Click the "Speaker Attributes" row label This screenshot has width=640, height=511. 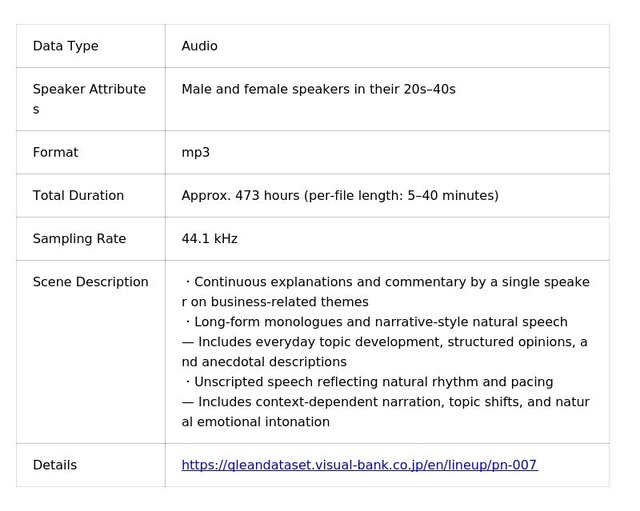click(89, 90)
